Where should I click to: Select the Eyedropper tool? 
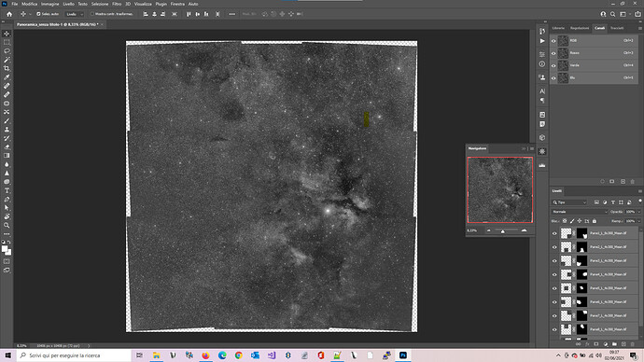[x=7, y=77]
